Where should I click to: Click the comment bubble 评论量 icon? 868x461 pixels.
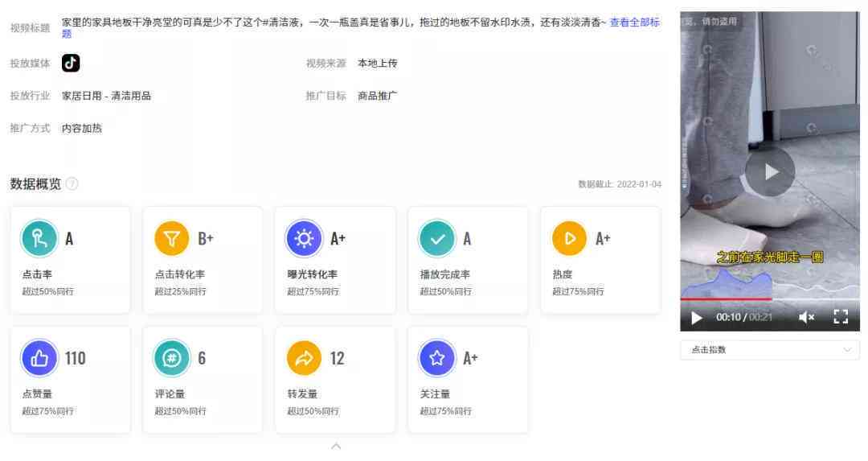[172, 358]
